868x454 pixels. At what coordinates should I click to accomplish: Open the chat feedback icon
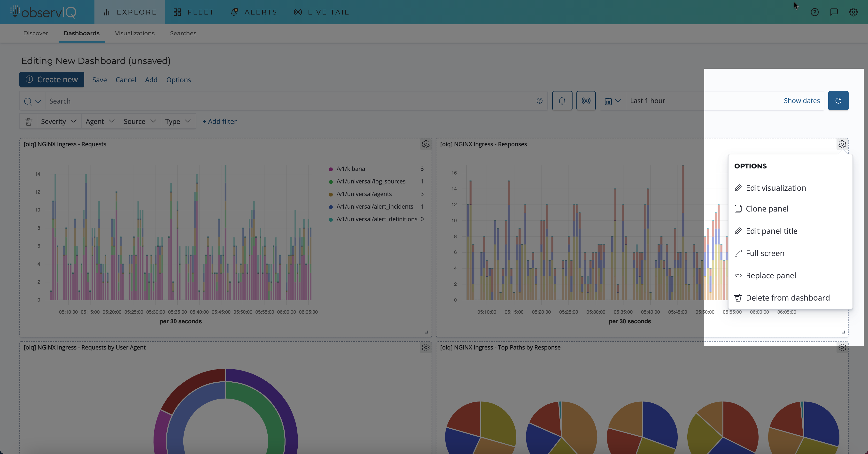click(x=834, y=12)
